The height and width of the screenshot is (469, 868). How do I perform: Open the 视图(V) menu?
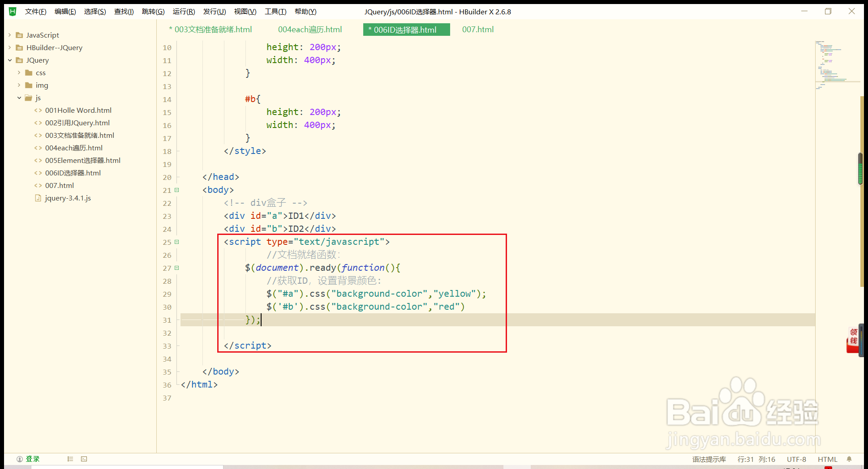[x=245, y=12]
